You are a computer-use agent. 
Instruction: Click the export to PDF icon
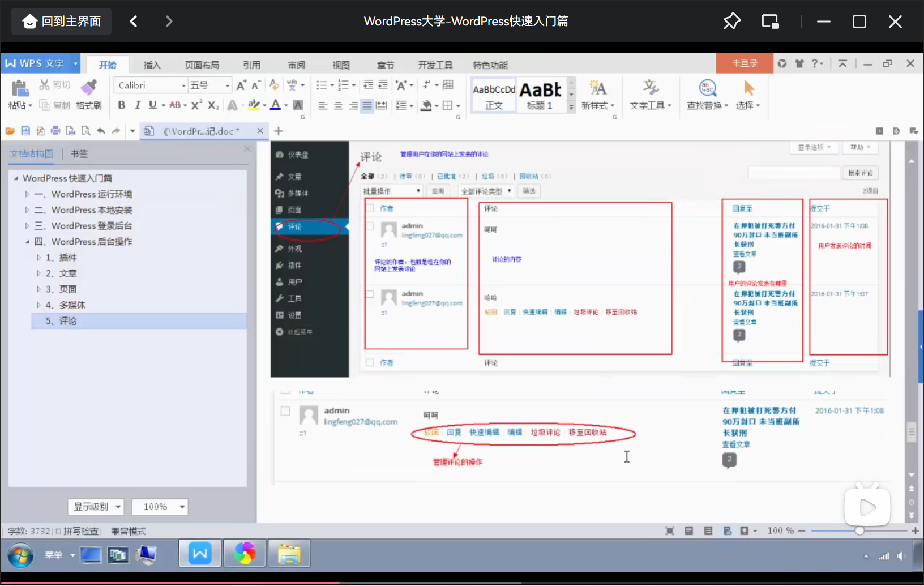click(40, 131)
